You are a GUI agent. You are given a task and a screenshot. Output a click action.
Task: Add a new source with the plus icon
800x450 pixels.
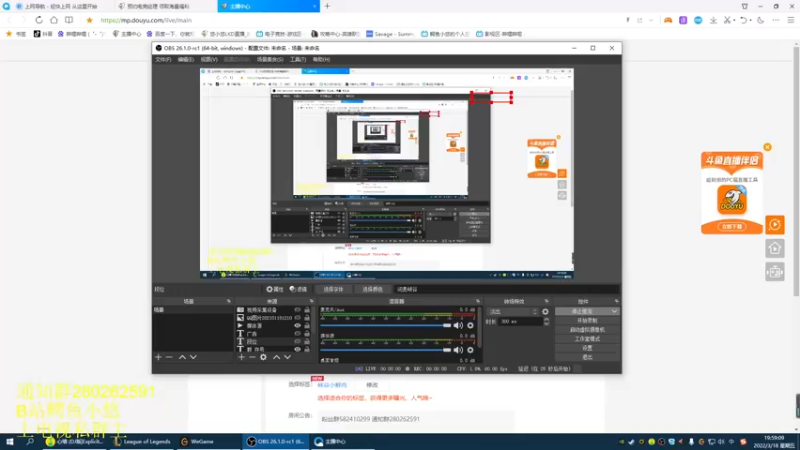click(241, 357)
